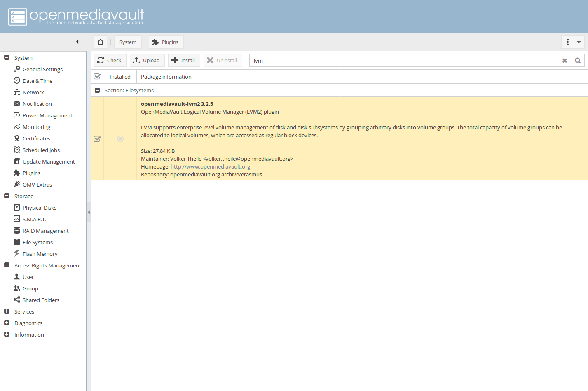Select the Diagnostics label in the tree

(x=28, y=323)
